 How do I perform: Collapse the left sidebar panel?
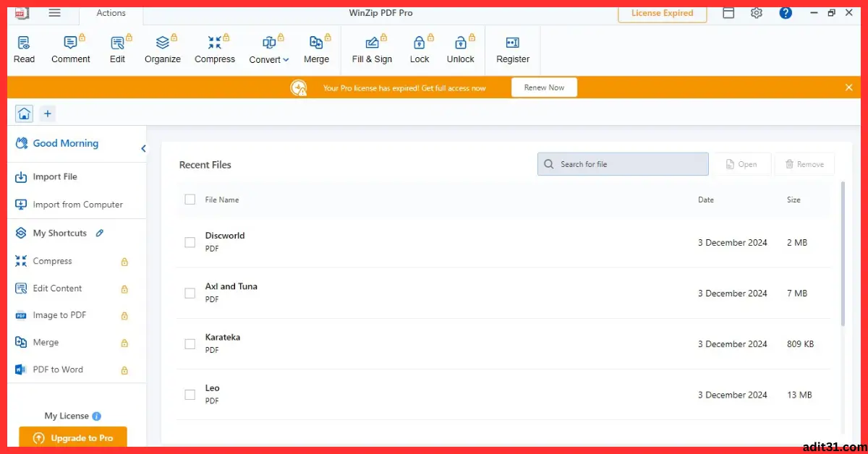[143, 148]
